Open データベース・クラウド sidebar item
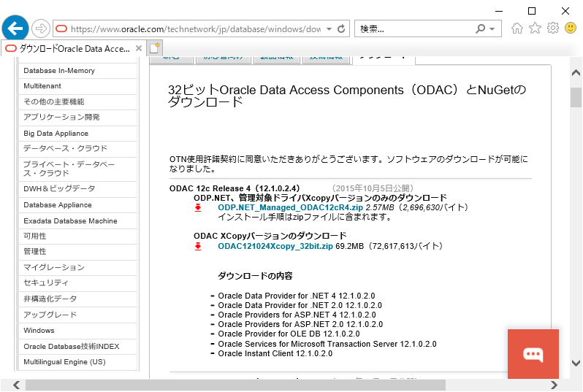 tap(77, 149)
